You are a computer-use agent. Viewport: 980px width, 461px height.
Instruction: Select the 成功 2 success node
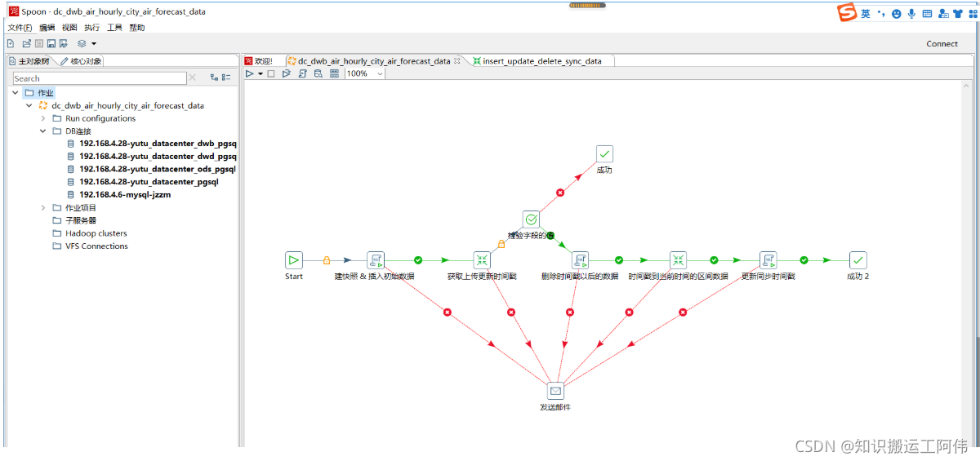point(857,260)
